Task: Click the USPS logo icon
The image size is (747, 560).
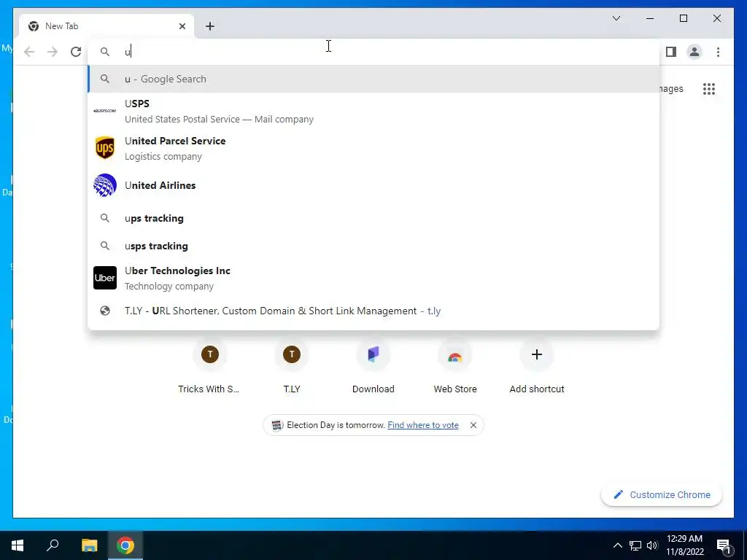Action: [105, 111]
